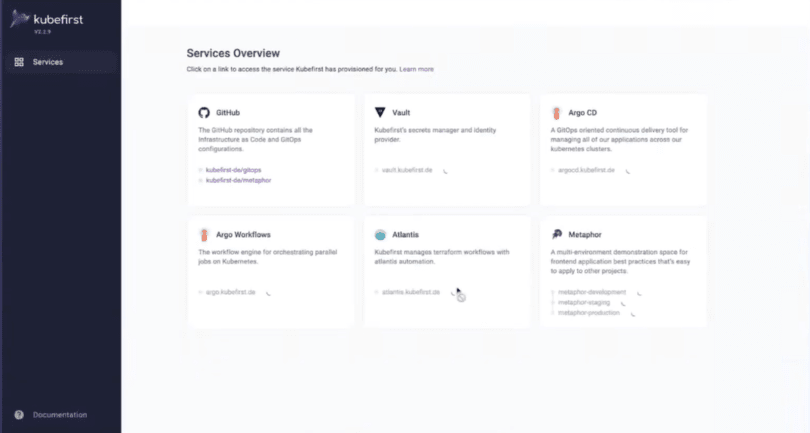Click the version text under kubefirst
Viewport: 810px width, 433px height.
click(42, 32)
